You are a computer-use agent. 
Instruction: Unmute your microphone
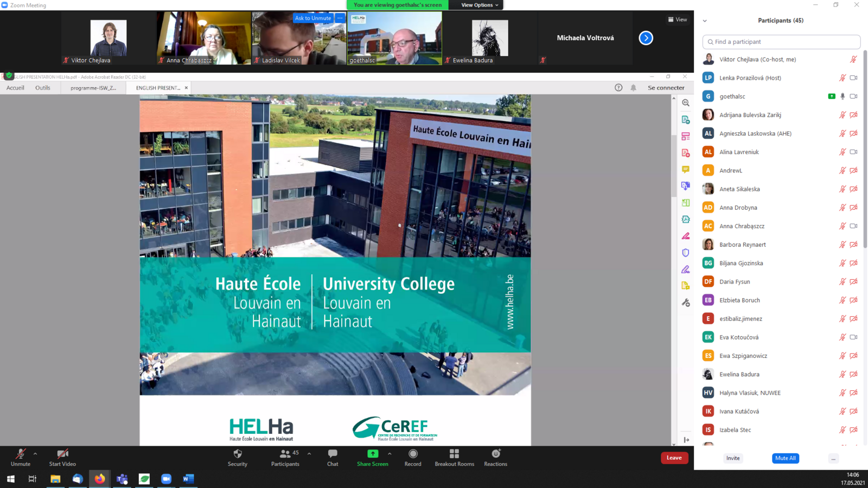click(21, 454)
